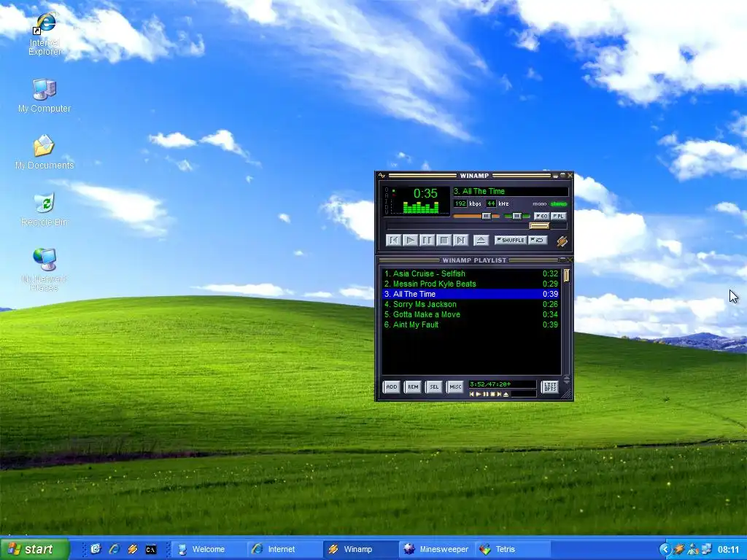Playlist mini eject icon
The image size is (747, 560).
coord(506,394)
